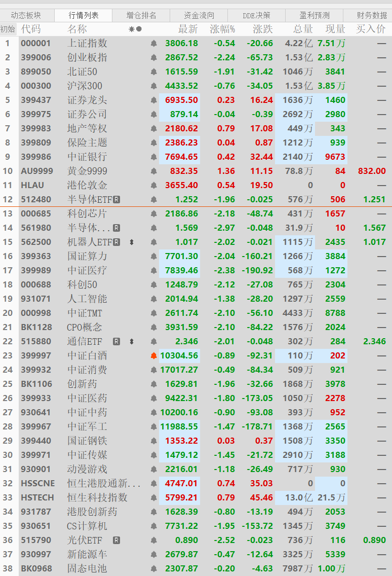Select the 证券公司 row name
The height and width of the screenshot is (576, 392).
coord(87,114)
